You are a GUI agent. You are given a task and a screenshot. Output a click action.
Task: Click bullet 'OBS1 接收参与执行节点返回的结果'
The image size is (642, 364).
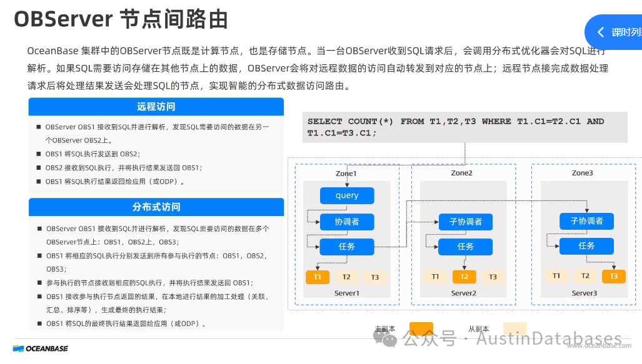click(x=158, y=303)
